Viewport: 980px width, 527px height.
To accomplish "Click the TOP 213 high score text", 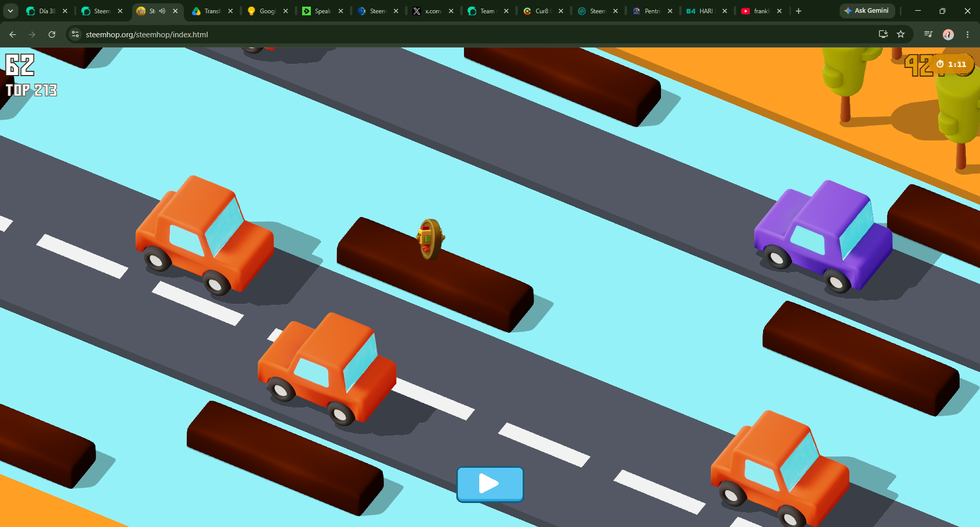I will [31, 90].
